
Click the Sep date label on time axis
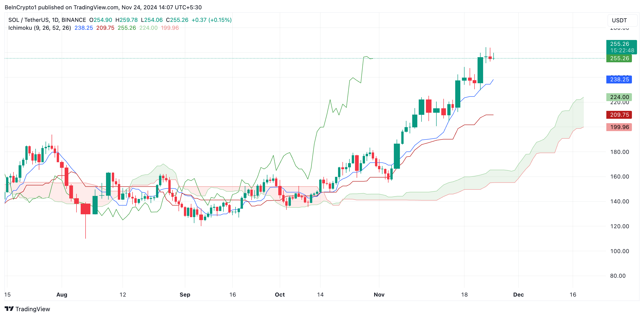(x=185, y=294)
